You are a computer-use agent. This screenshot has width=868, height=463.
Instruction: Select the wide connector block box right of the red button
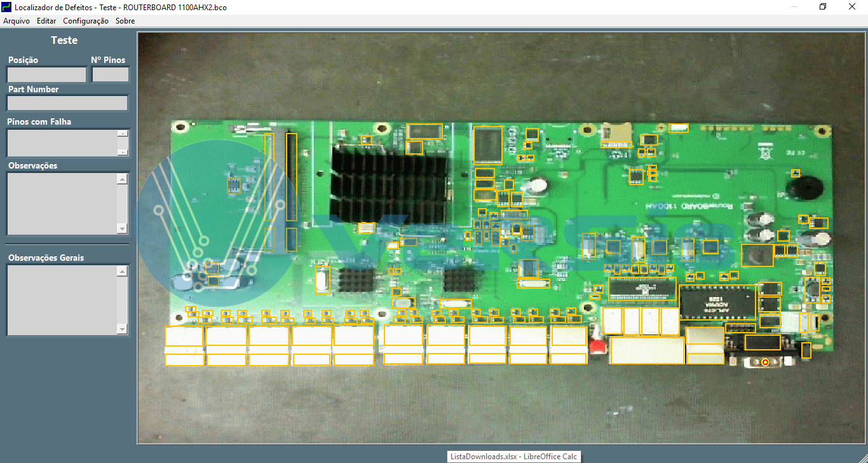point(647,350)
